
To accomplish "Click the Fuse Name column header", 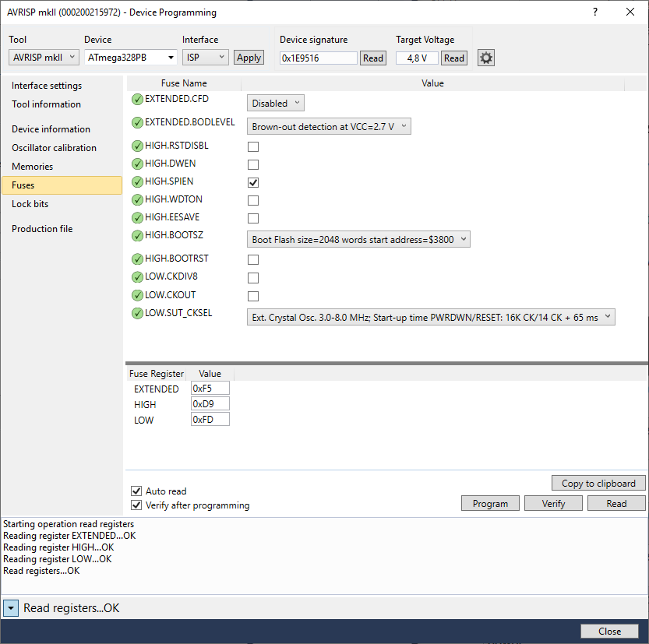I will (184, 83).
